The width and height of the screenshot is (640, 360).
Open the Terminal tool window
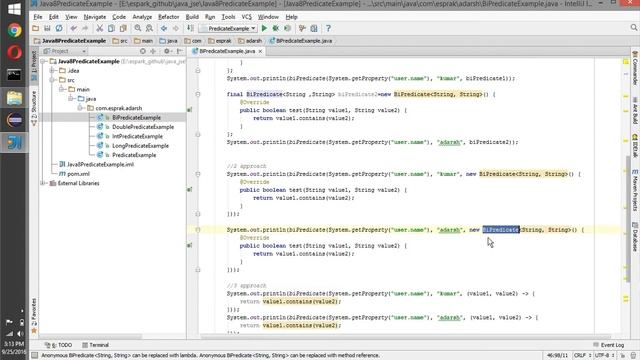click(95, 345)
